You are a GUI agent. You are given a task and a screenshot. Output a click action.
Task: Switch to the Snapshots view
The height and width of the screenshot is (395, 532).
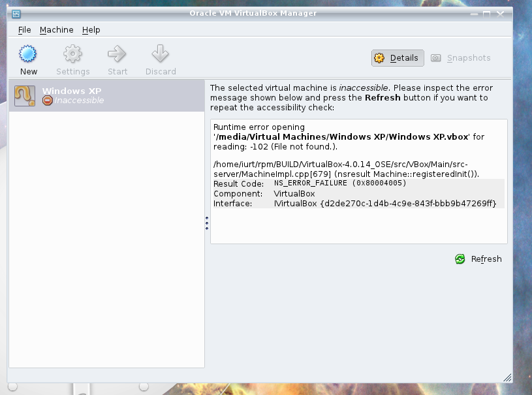(x=461, y=58)
